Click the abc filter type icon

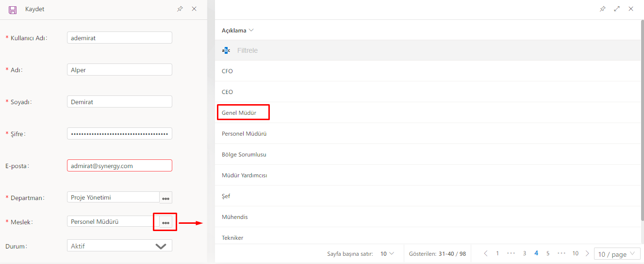click(x=226, y=50)
